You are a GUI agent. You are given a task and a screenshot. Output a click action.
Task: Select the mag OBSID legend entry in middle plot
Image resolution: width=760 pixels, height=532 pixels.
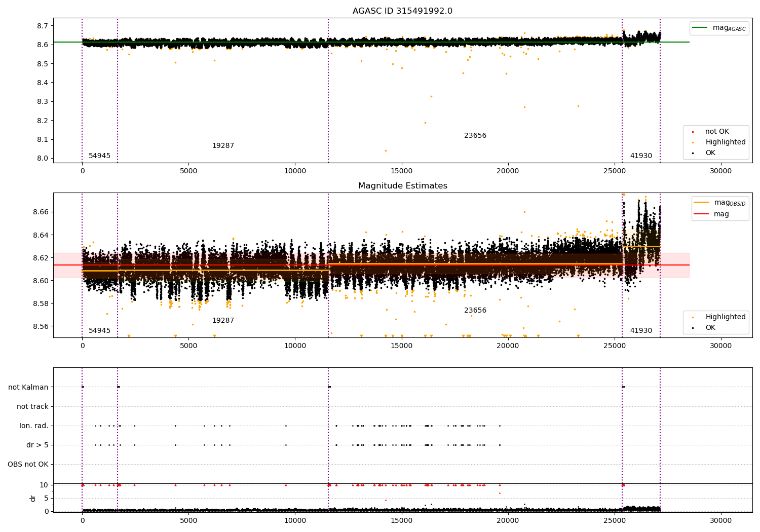pyautogui.click(x=719, y=203)
